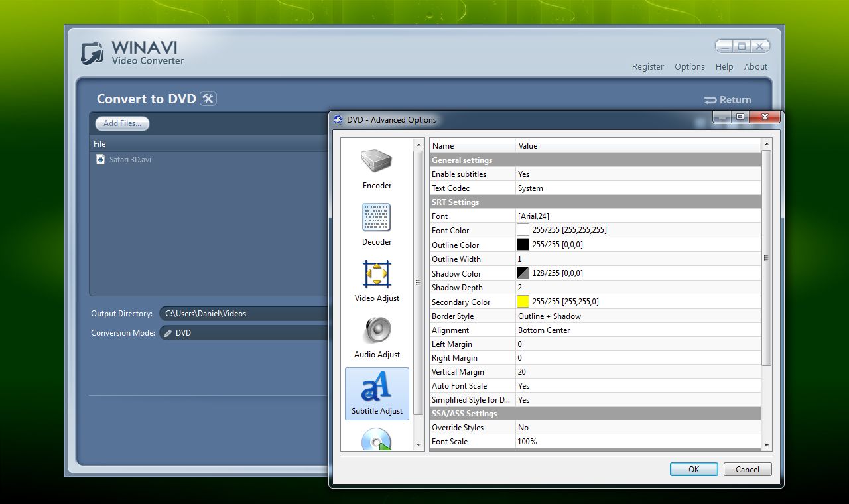Screen dimensions: 849x504
Task: Click the Add Files button
Action: (122, 123)
